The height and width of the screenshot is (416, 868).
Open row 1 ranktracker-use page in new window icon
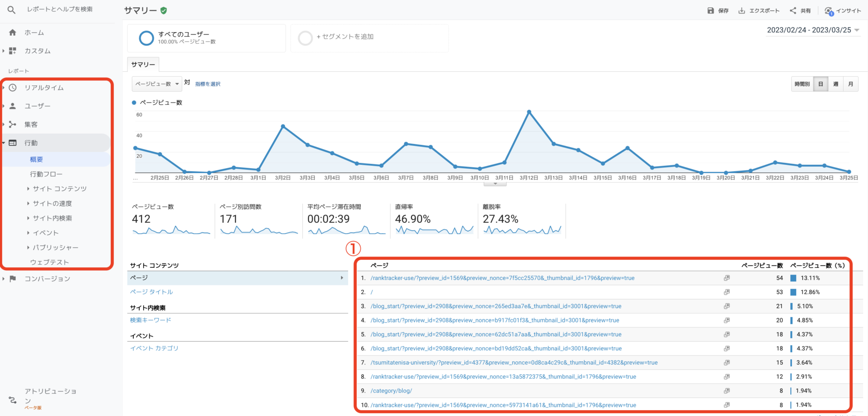pos(726,278)
